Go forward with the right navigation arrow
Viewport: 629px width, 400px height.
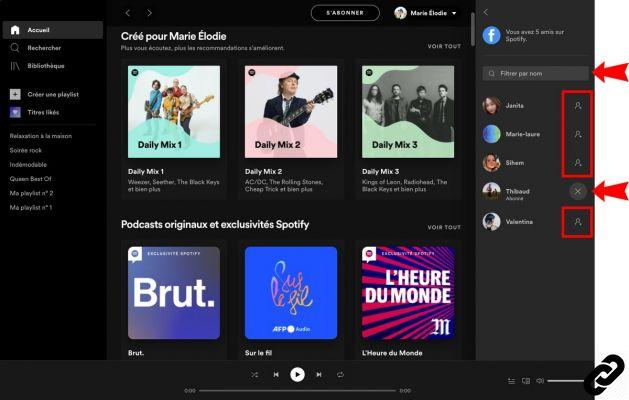(150, 13)
